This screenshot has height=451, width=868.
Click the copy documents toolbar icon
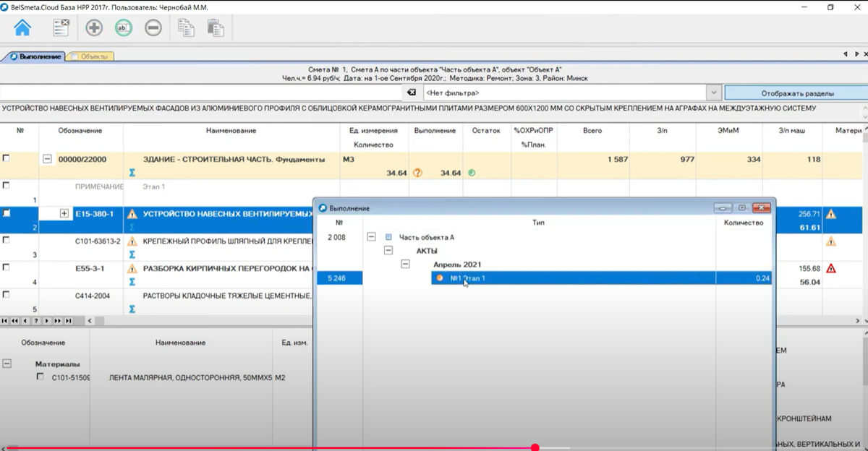pyautogui.click(x=186, y=28)
